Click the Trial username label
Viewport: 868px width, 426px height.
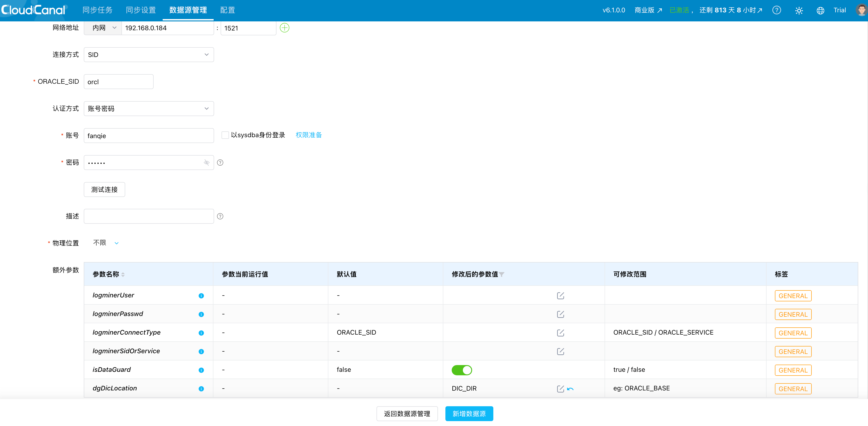pos(839,10)
